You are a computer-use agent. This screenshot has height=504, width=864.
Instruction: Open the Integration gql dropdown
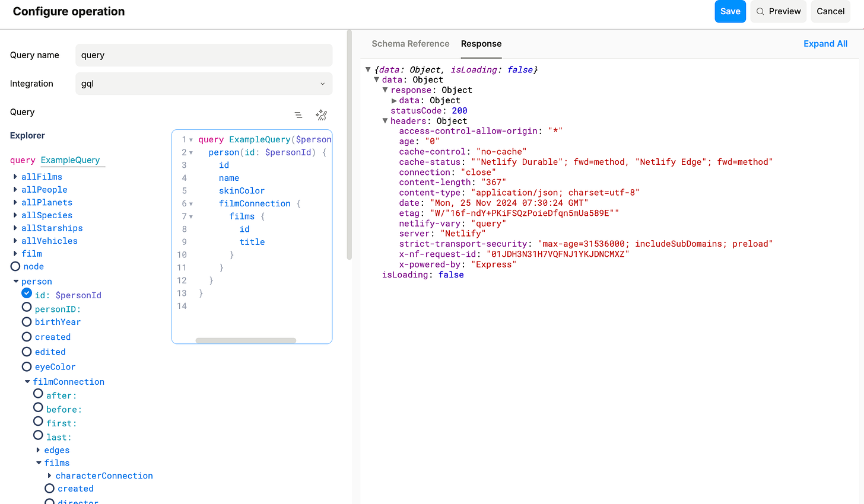204,84
